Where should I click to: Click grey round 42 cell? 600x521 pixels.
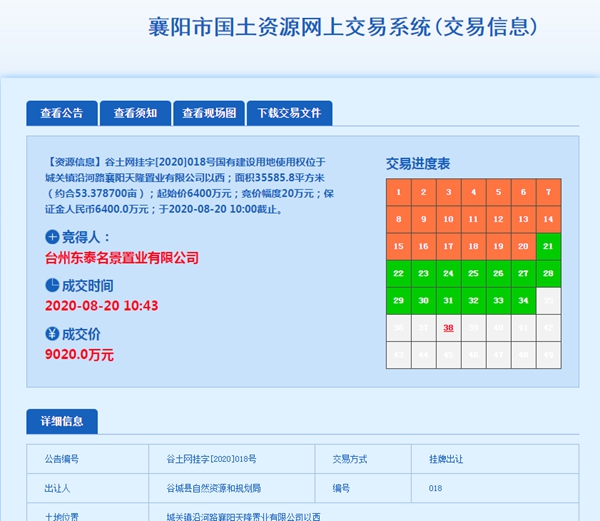tap(549, 328)
